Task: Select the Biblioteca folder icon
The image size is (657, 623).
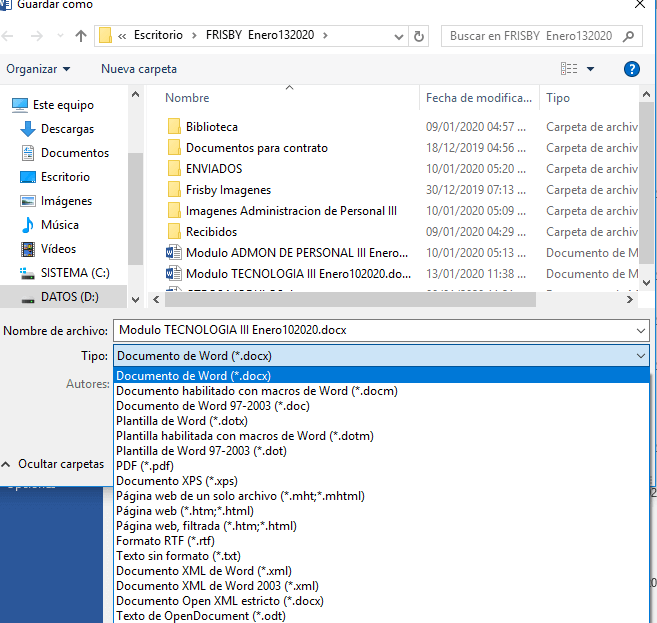Action: 174,127
